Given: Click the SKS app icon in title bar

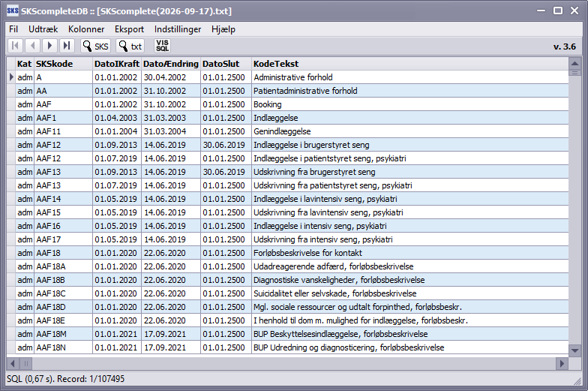Looking at the screenshot, I should point(12,11).
